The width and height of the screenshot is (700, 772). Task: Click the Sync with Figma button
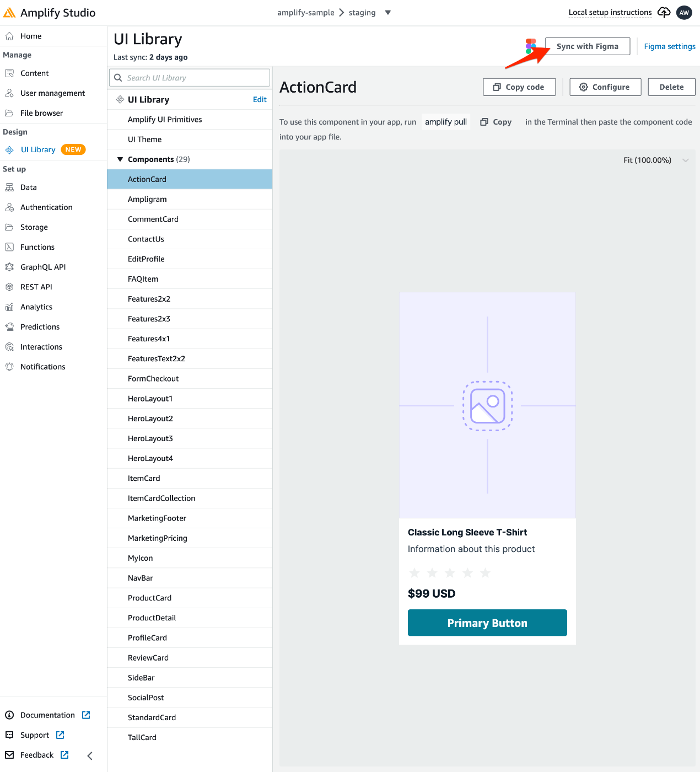tap(588, 46)
